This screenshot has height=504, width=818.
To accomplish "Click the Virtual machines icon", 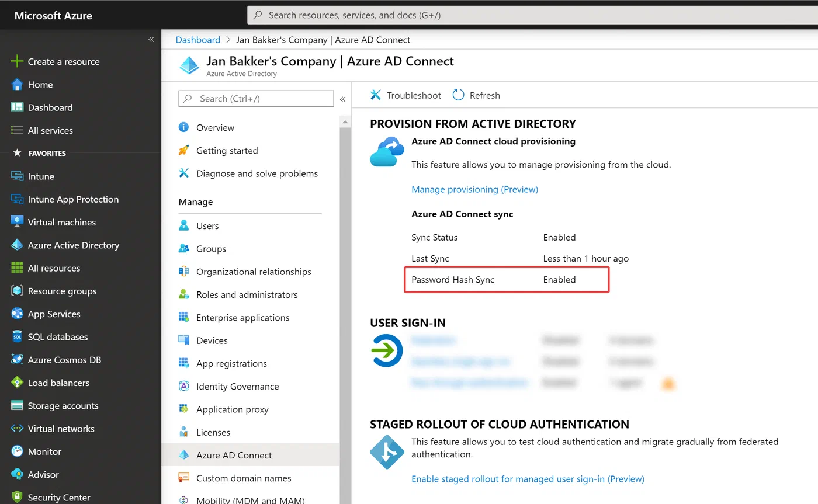I will (18, 222).
